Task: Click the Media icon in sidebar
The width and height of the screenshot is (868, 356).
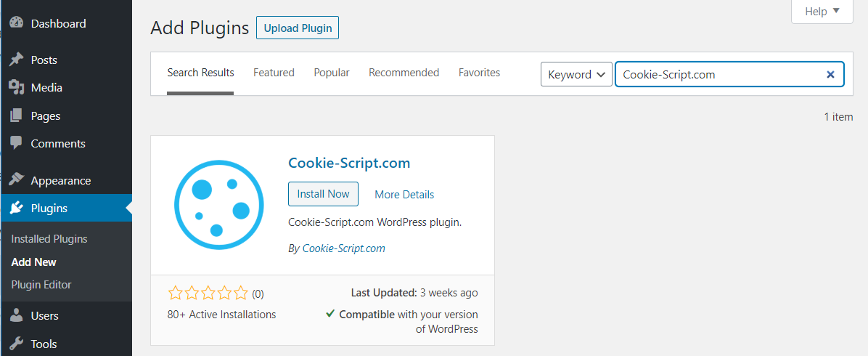Action: (17, 88)
